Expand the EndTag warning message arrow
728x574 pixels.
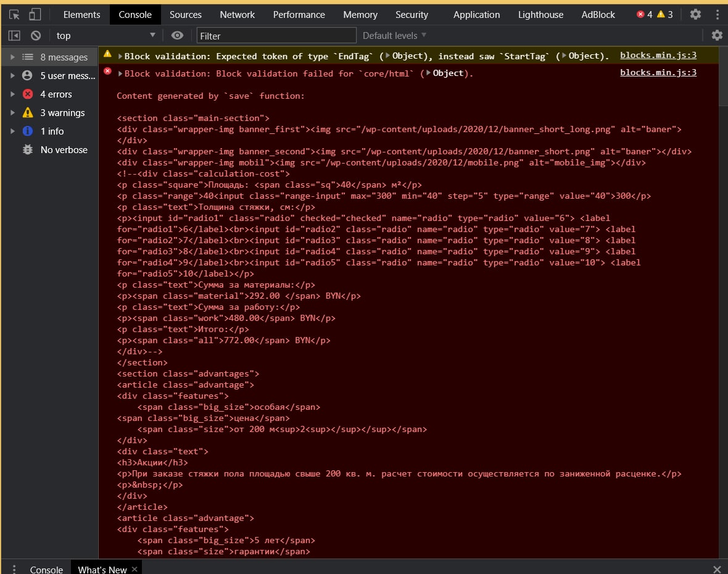point(120,56)
